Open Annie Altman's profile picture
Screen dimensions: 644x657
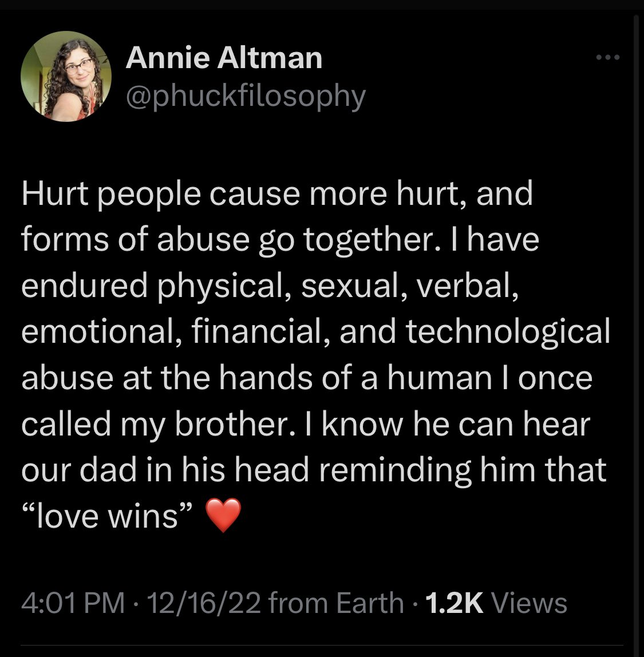click(65, 77)
